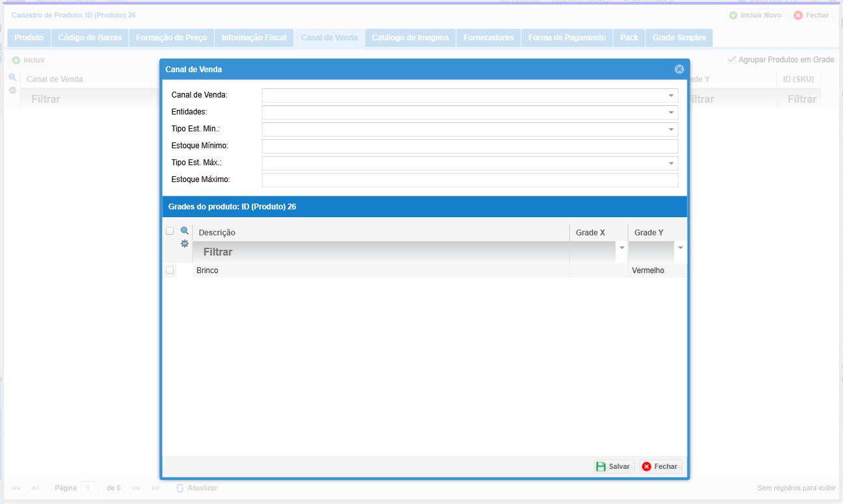843x504 pixels.
Task: Click the Atualizar refresh icon
Action: (181, 488)
